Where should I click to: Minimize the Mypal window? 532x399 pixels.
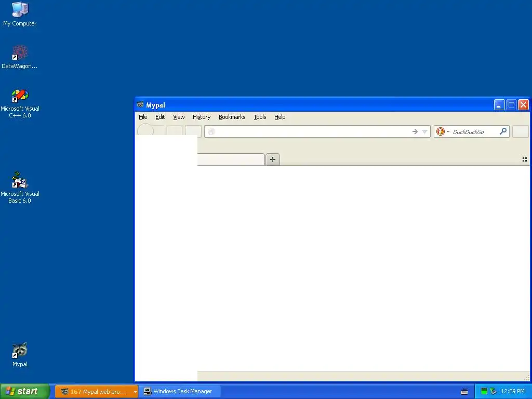click(x=499, y=105)
